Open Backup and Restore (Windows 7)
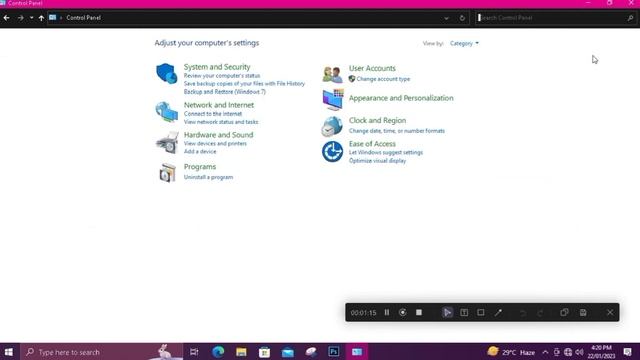This screenshot has height=360, width=640. (224, 92)
